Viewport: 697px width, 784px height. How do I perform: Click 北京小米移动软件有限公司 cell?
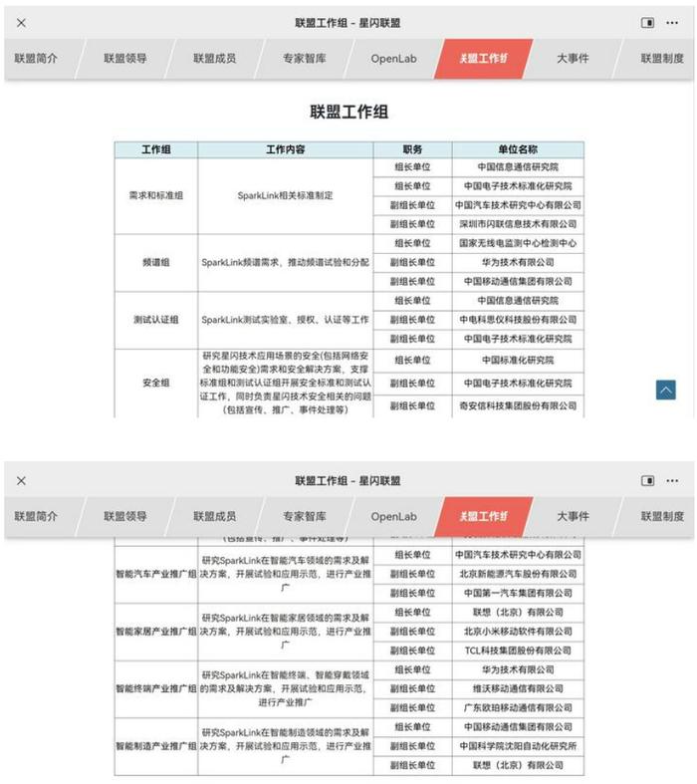click(x=518, y=632)
